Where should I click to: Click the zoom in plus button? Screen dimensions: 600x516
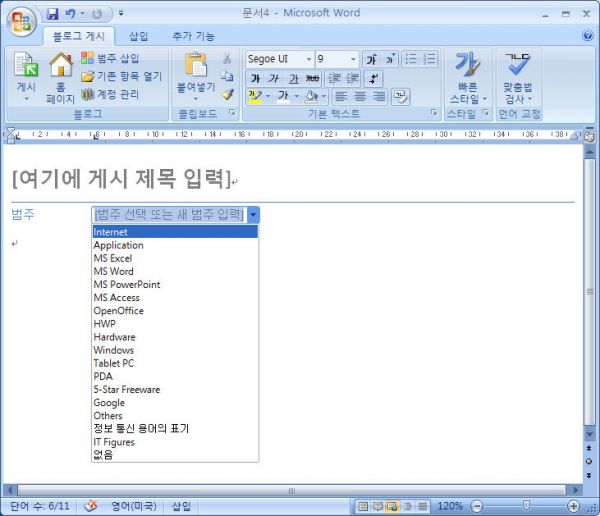click(573, 506)
